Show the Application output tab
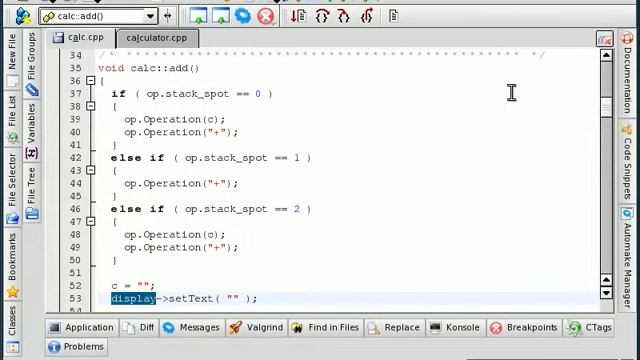The image size is (640, 360). click(x=81, y=328)
